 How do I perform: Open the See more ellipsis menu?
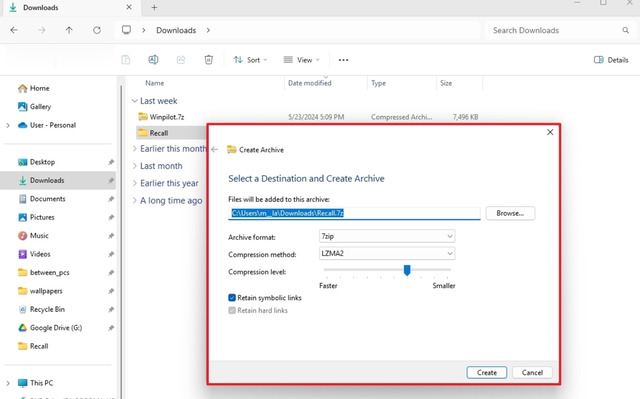343,60
